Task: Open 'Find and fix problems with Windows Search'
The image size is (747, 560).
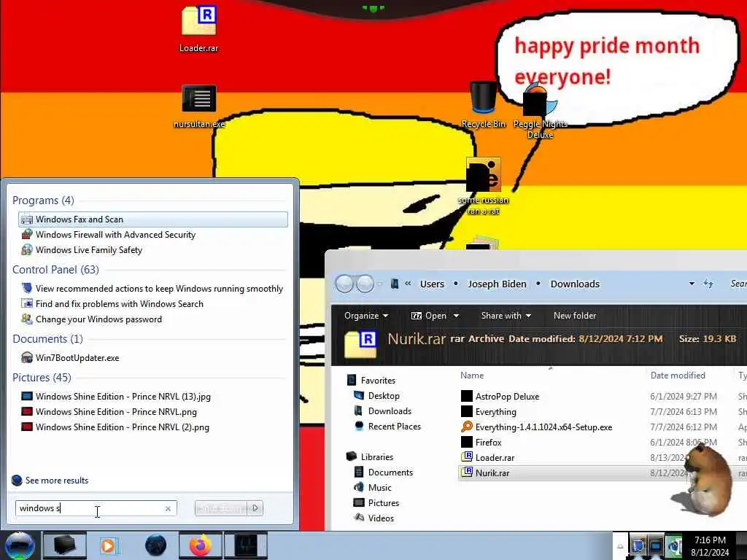Action: (x=153, y=303)
